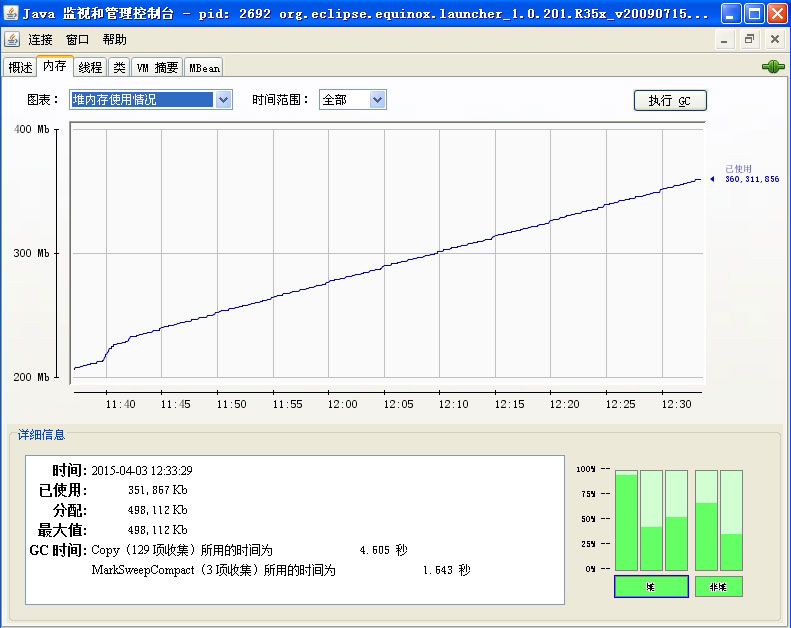Click the 执行 GC button

coord(670,100)
